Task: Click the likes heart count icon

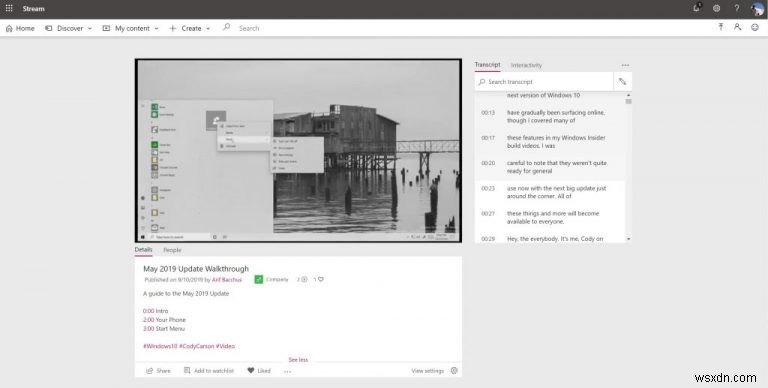Action: [x=318, y=280]
